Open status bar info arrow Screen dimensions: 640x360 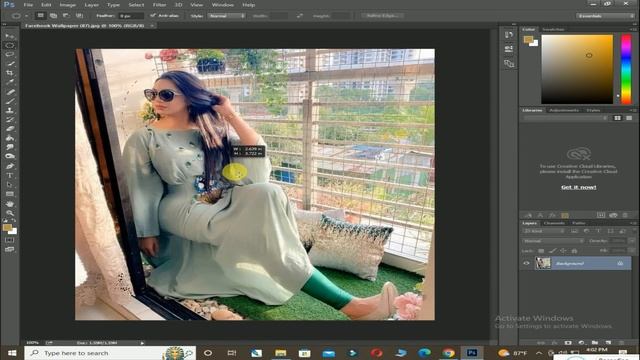(142, 343)
